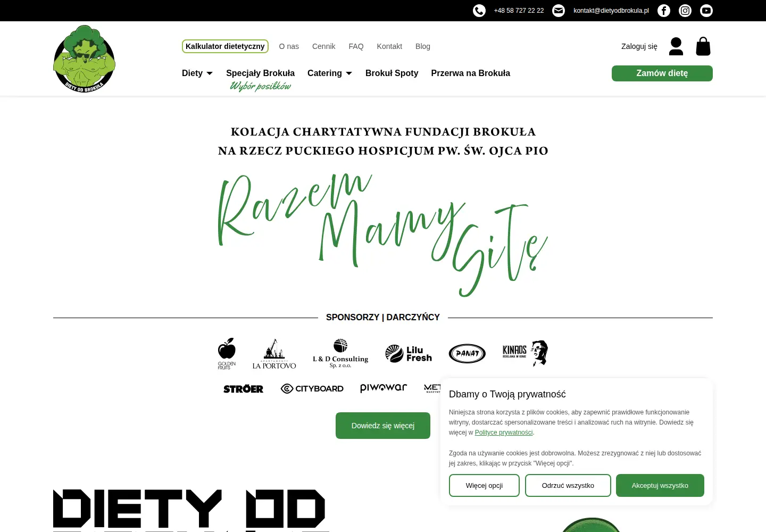Click the Panat sponsor logo

tap(467, 353)
